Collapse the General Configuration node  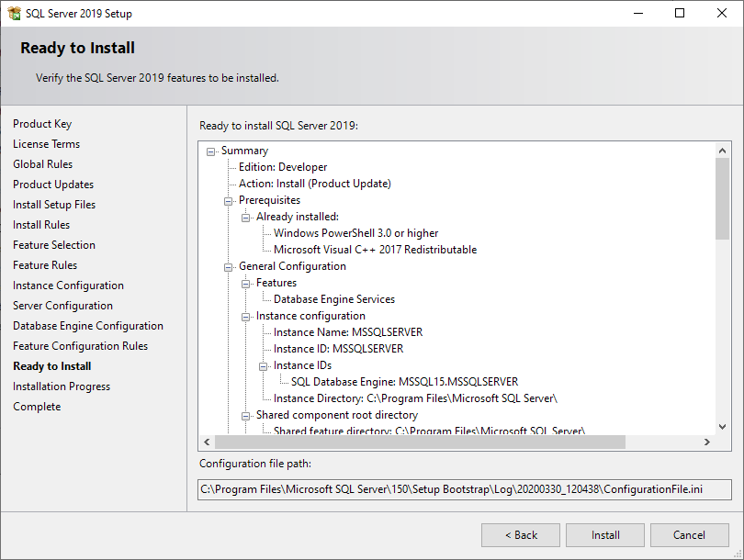pyautogui.click(x=229, y=267)
